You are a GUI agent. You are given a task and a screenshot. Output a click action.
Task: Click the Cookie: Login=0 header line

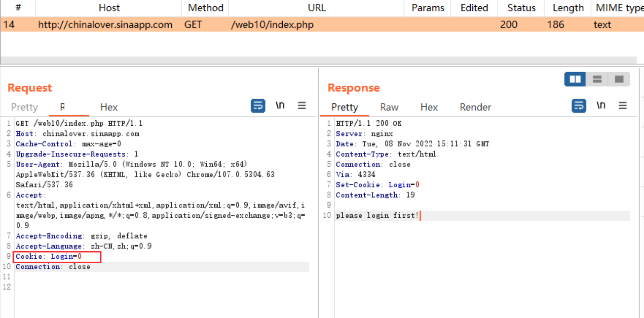57,257
